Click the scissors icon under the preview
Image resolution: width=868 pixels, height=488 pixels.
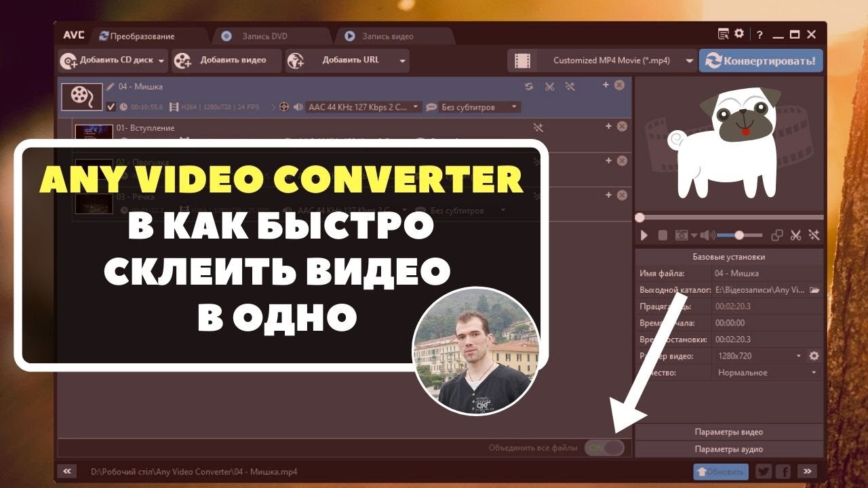796,235
